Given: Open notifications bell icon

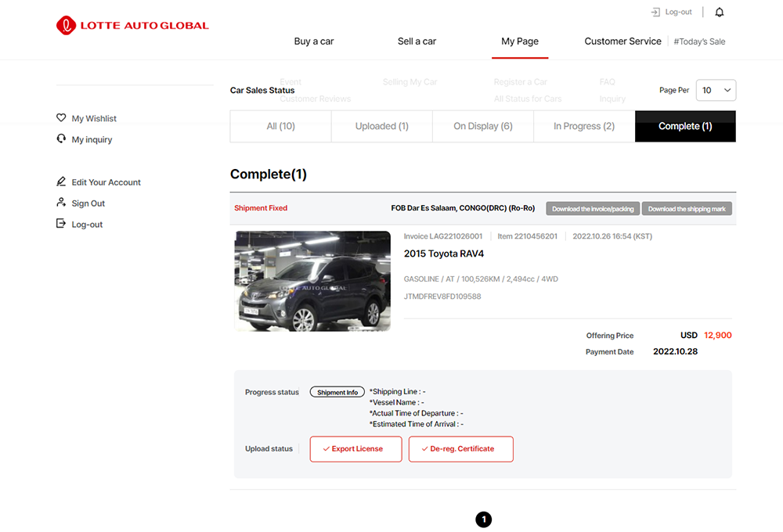Looking at the screenshot, I should coord(719,12).
